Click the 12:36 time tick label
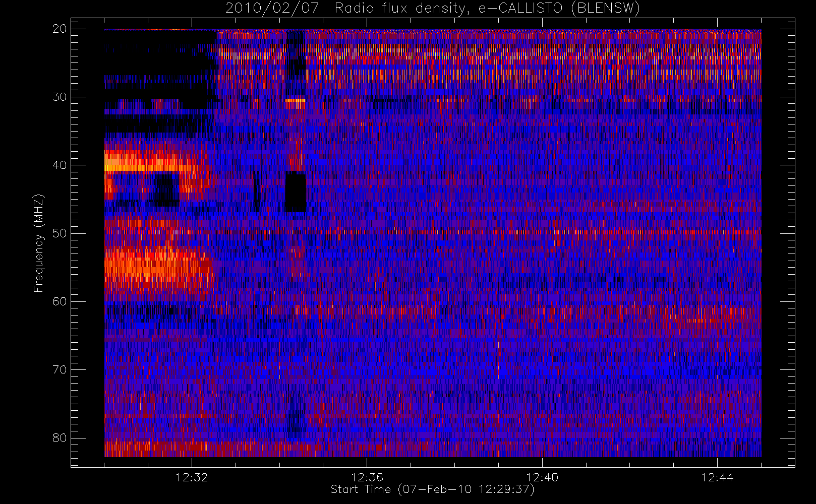The image size is (816, 504). pyautogui.click(x=367, y=477)
